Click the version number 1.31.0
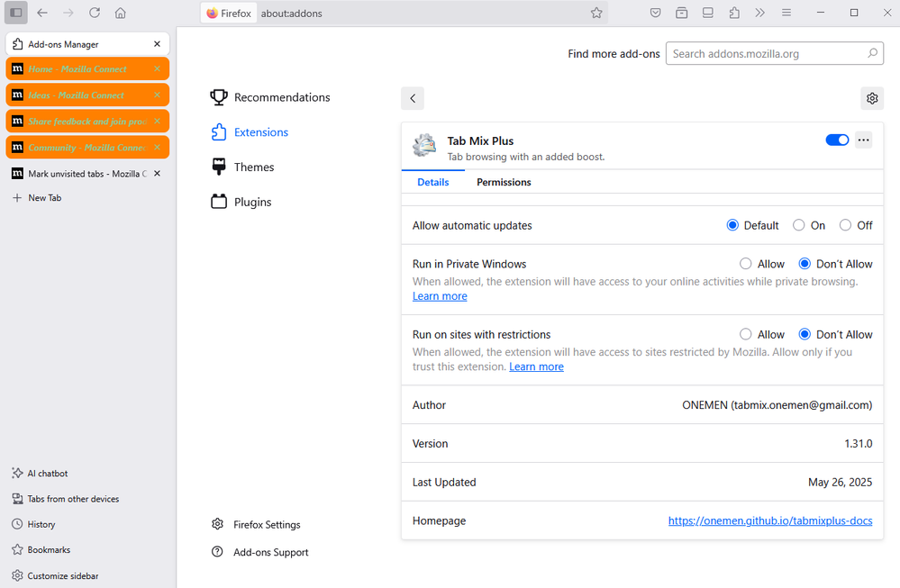This screenshot has height=588, width=900. [x=858, y=444]
